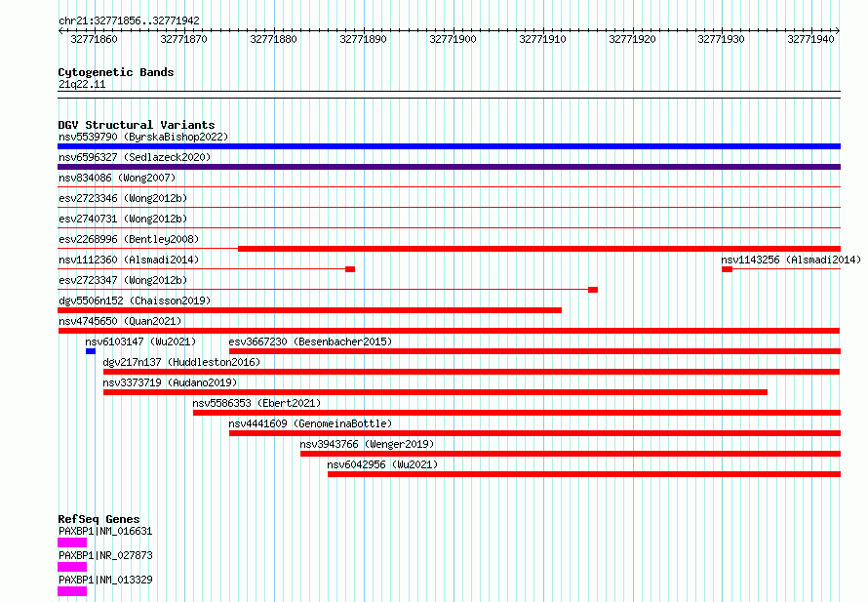Select the red nsv3373719 variant bar
The image size is (868, 602).
coord(435,392)
